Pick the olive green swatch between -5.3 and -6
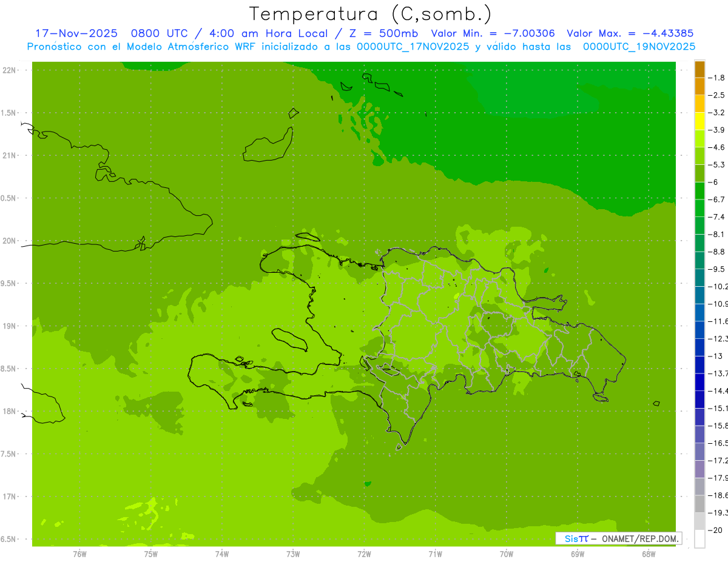The width and height of the screenshot is (728, 562). point(700,173)
